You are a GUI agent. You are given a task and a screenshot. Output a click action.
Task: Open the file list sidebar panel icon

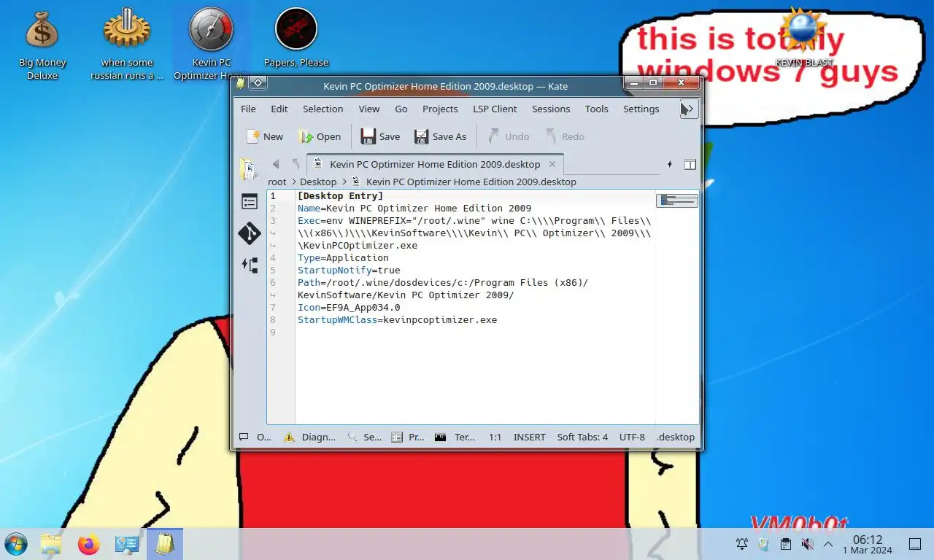[x=249, y=201]
